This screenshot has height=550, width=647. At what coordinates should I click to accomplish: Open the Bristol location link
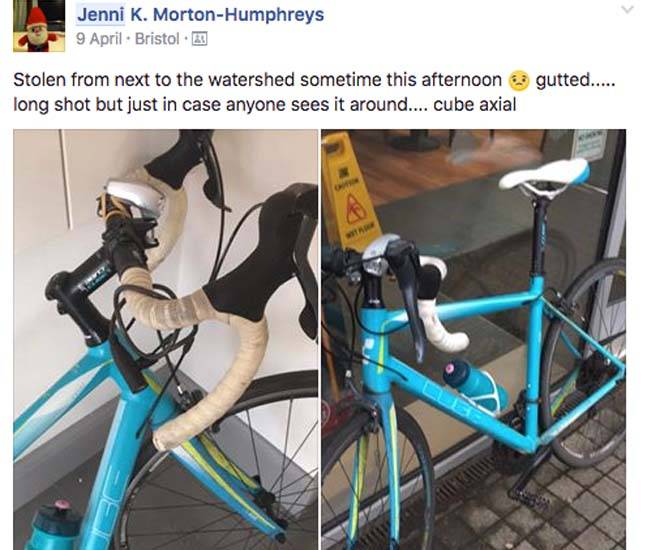coord(157,39)
